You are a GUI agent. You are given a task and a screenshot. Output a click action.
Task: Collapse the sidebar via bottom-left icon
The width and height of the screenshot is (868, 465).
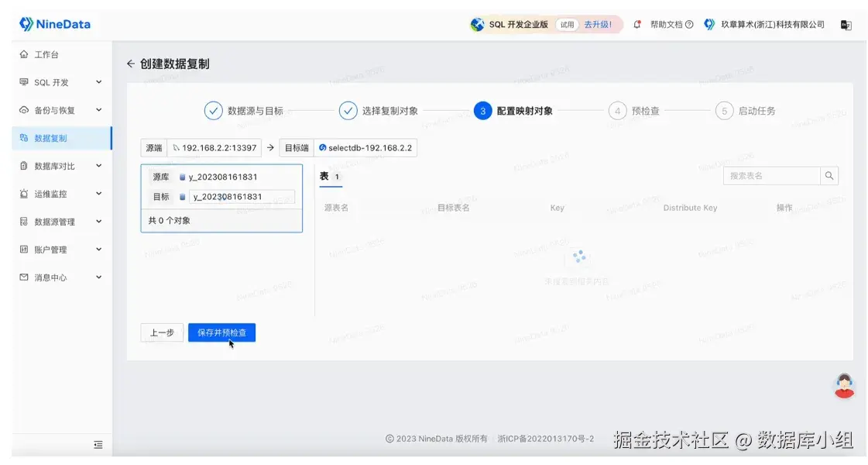tap(98, 445)
